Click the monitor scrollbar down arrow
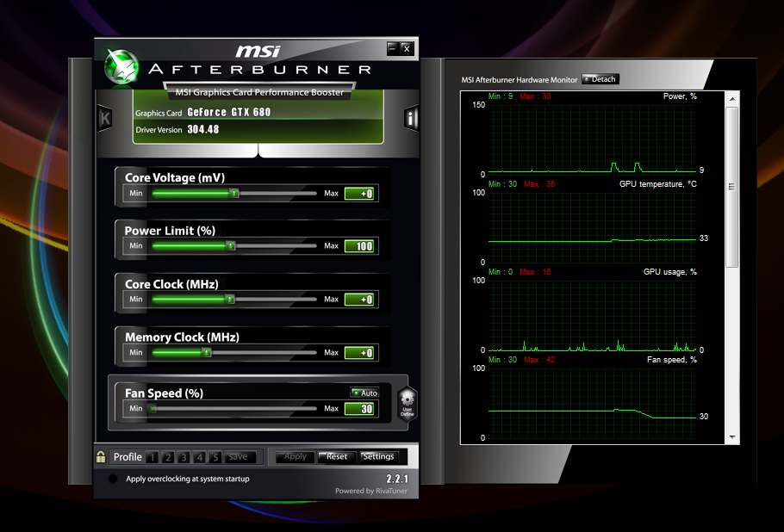Viewport: 784px width, 532px height. pyautogui.click(x=732, y=437)
